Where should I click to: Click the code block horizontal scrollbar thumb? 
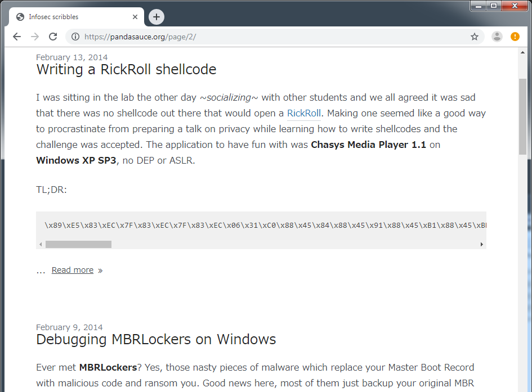(78, 244)
